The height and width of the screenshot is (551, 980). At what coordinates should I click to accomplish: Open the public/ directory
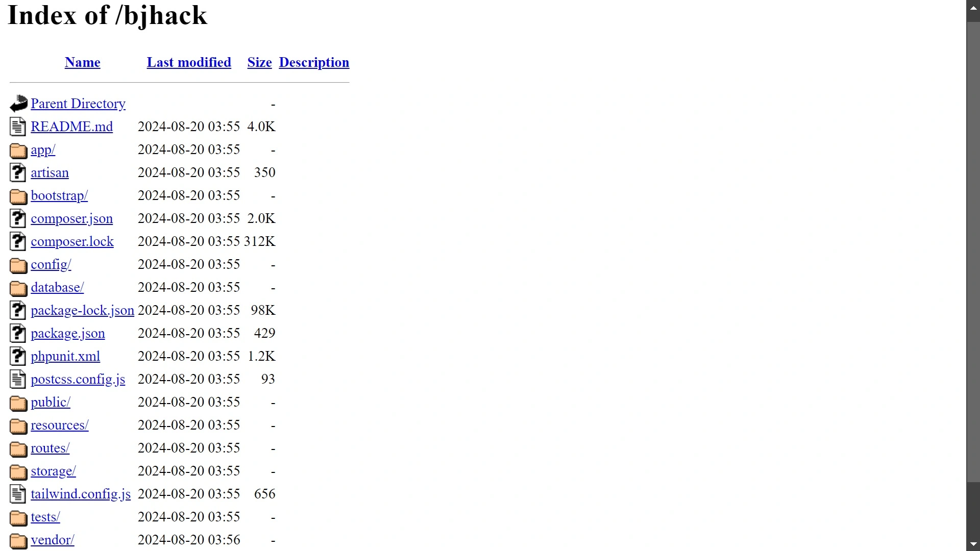50,403
